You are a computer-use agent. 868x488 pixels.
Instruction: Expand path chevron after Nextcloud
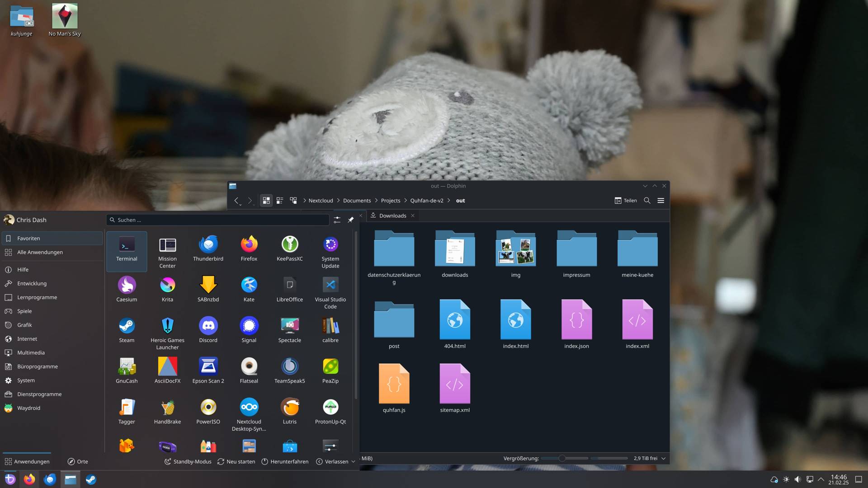coord(338,200)
